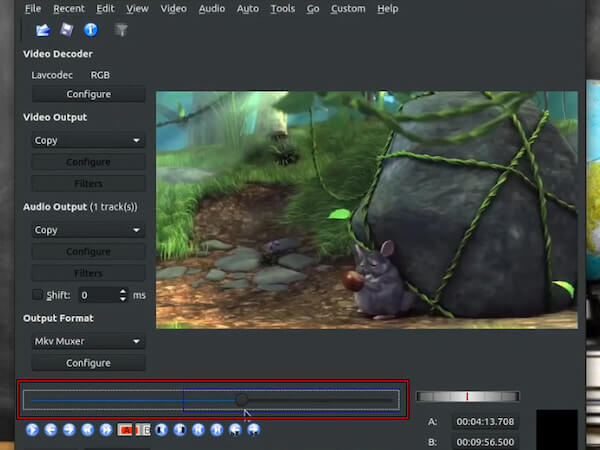Jump forward one minute
Viewport: 600px width, 450px height.
[254, 430]
